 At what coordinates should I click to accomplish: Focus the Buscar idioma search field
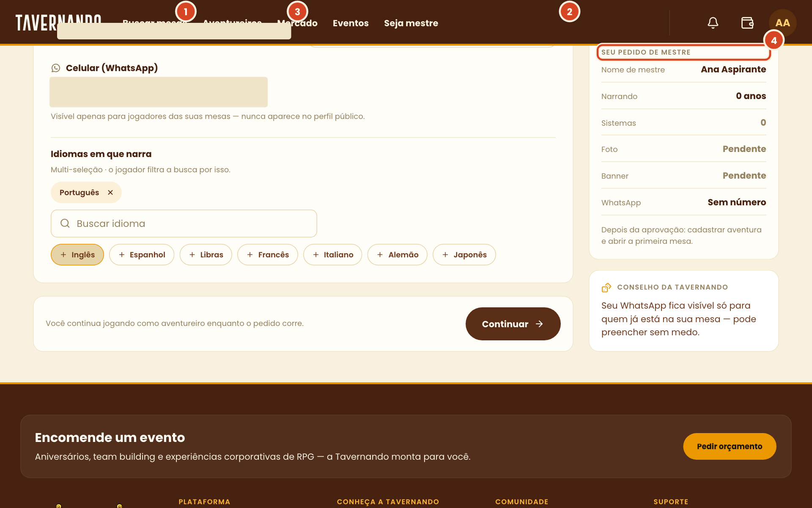coord(184,224)
